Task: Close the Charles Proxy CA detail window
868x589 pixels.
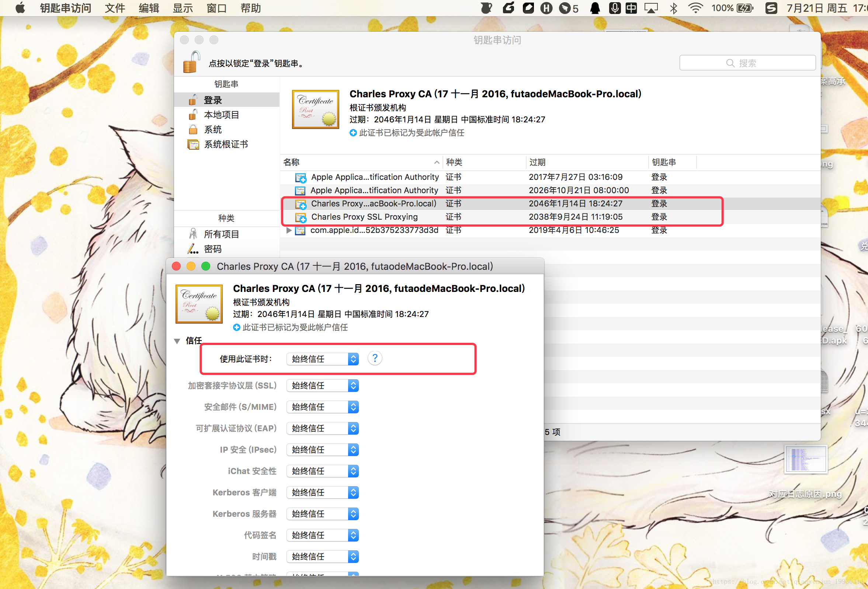Action: coord(176,266)
